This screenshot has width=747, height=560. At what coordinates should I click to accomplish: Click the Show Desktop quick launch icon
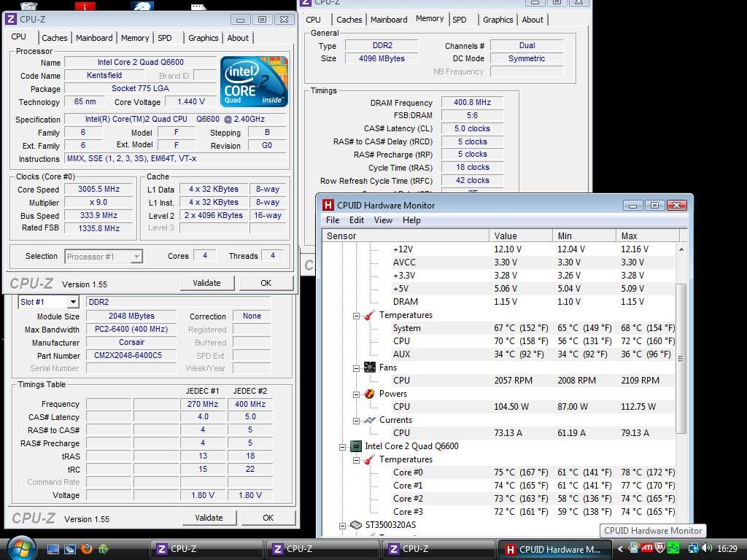tap(53, 549)
